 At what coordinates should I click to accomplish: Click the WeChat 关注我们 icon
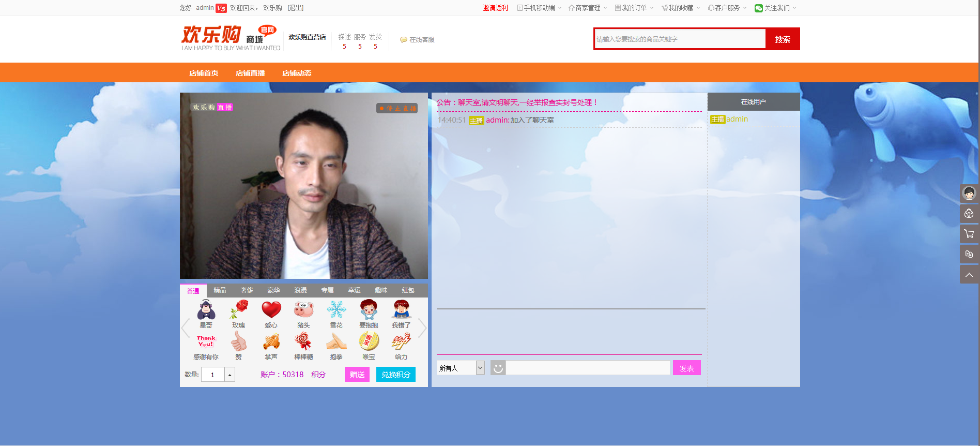coord(758,8)
